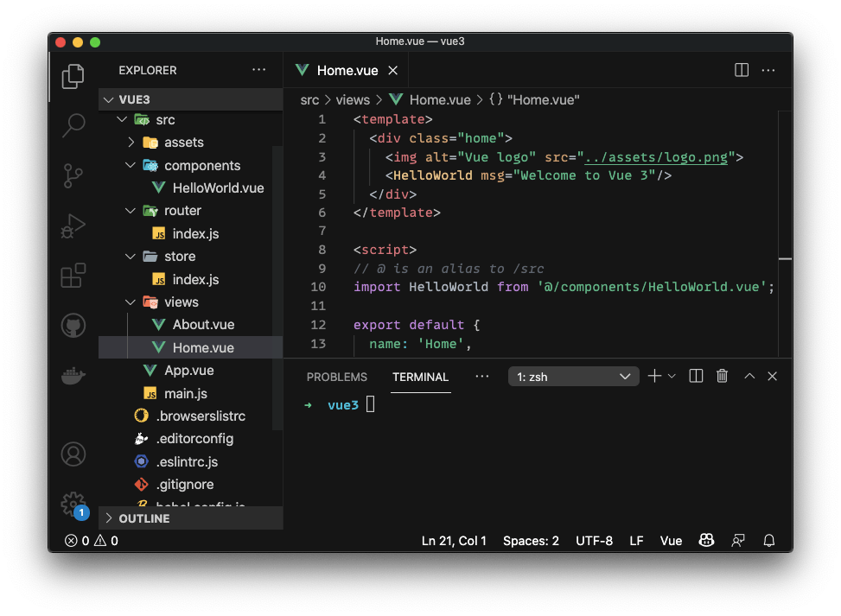Open the Extensions view

(x=73, y=276)
